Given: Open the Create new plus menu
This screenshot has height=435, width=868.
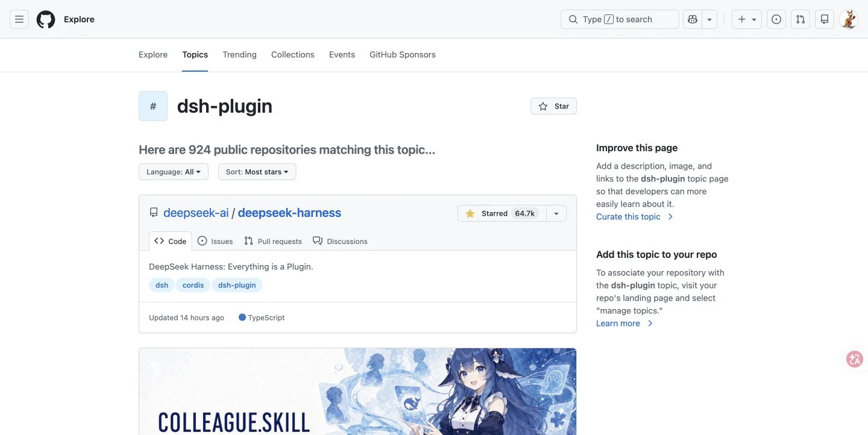Looking at the screenshot, I should click(747, 19).
